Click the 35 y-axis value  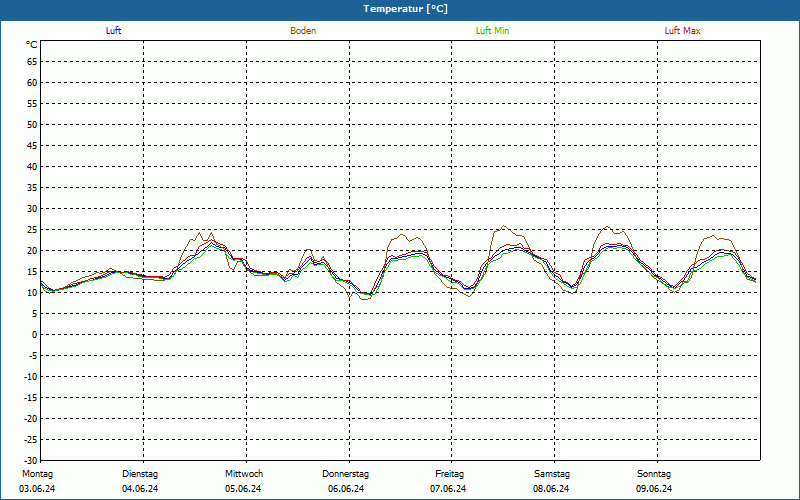(32, 188)
